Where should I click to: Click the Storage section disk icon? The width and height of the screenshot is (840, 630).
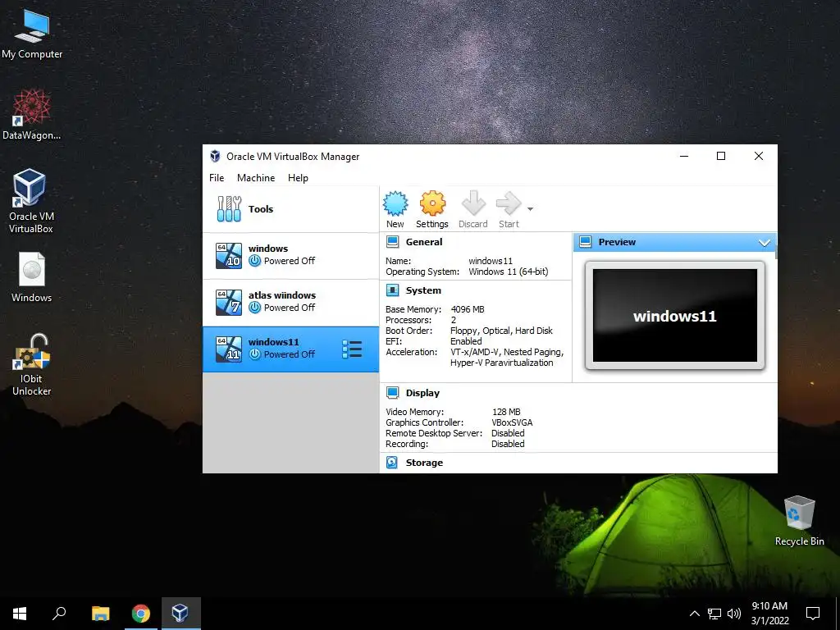coord(392,463)
